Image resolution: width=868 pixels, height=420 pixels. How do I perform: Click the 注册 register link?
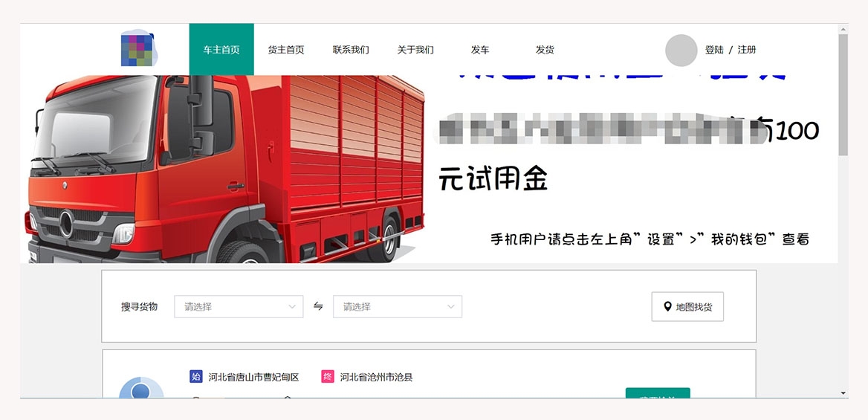(747, 49)
